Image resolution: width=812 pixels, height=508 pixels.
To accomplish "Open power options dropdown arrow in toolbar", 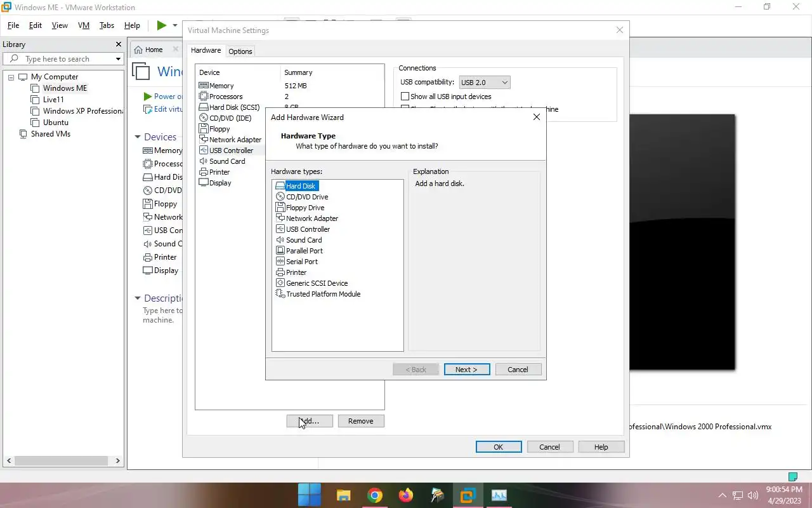I will coord(175,25).
